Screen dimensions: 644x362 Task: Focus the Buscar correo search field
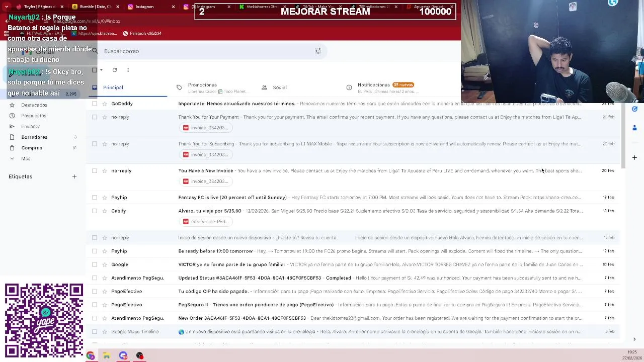tap(206, 51)
